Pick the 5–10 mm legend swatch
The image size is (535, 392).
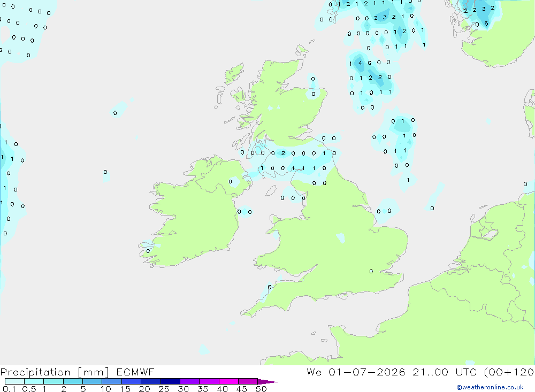[x=93, y=381]
